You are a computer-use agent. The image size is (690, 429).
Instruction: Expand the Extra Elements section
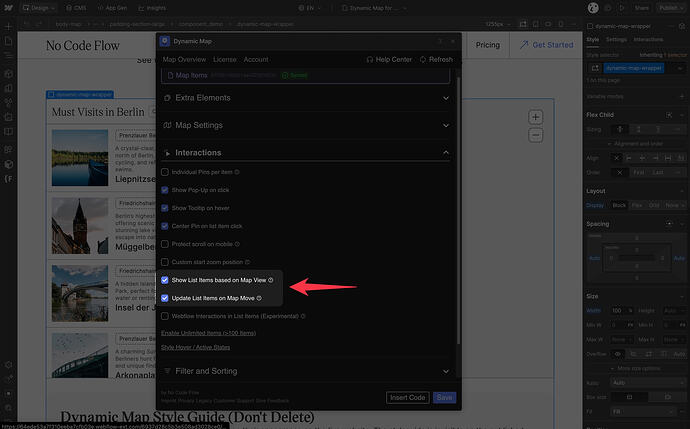click(306, 98)
